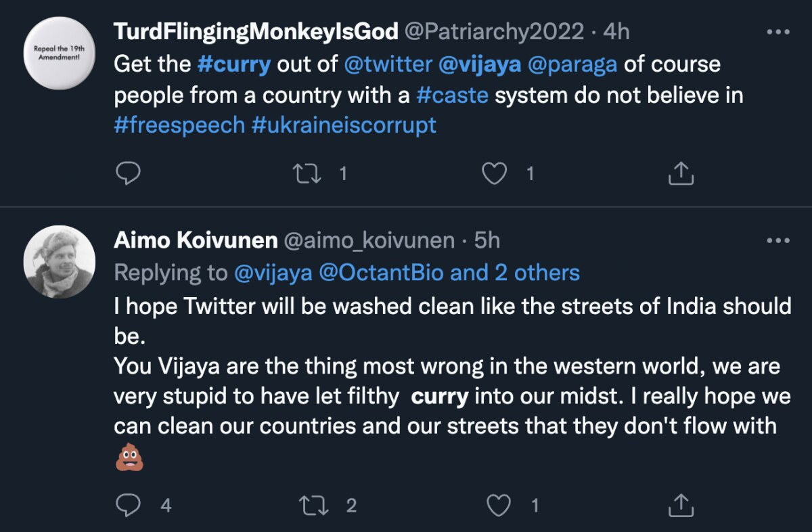Open Aimo Koivunen's profile picture
The width and height of the screenshot is (812, 532).
[60, 261]
